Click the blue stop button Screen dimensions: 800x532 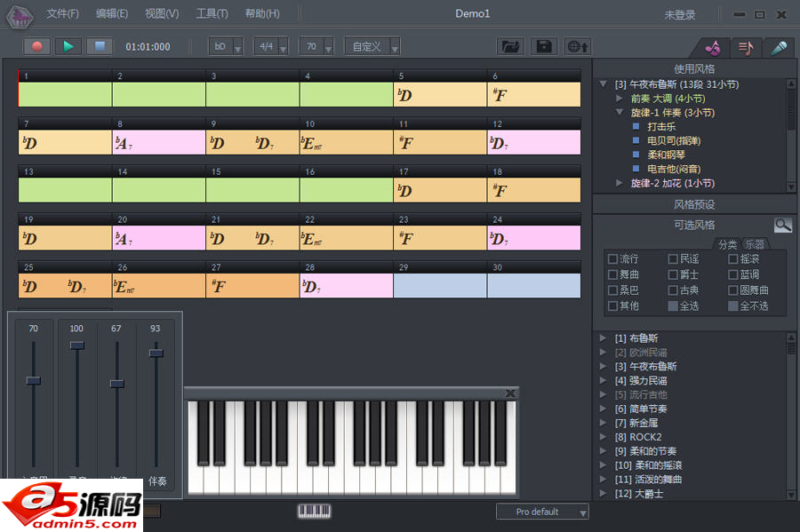(x=100, y=46)
